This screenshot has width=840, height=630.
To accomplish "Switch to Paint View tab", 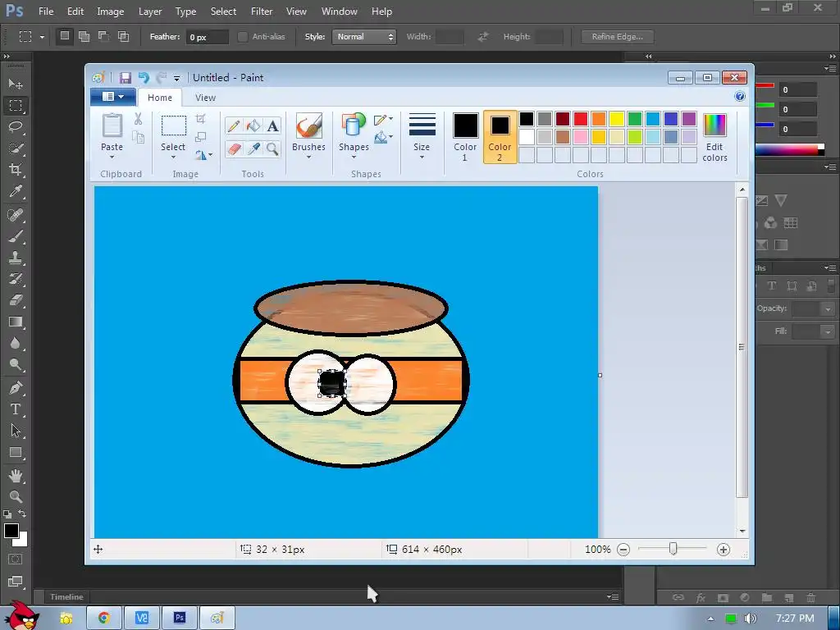I will point(205,98).
